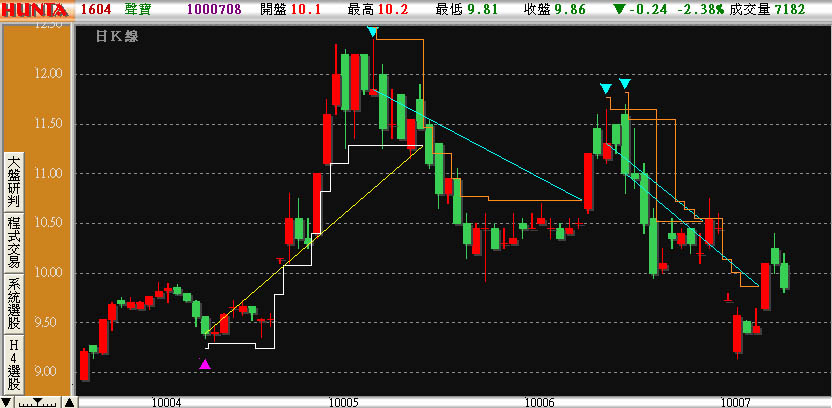Click the stock code 1604 field
The height and width of the screenshot is (408, 832).
[96, 9]
